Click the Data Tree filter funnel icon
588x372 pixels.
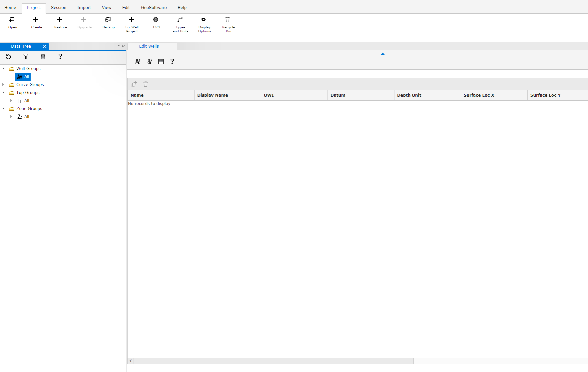(x=26, y=57)
